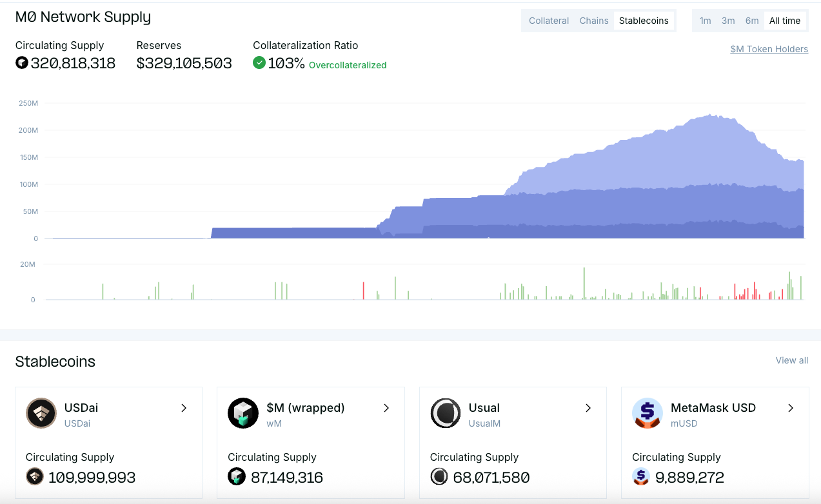Click the Overcollateralized status text
Image resolution: width=821 pixels, height=504 pixels.
[348, 65]
